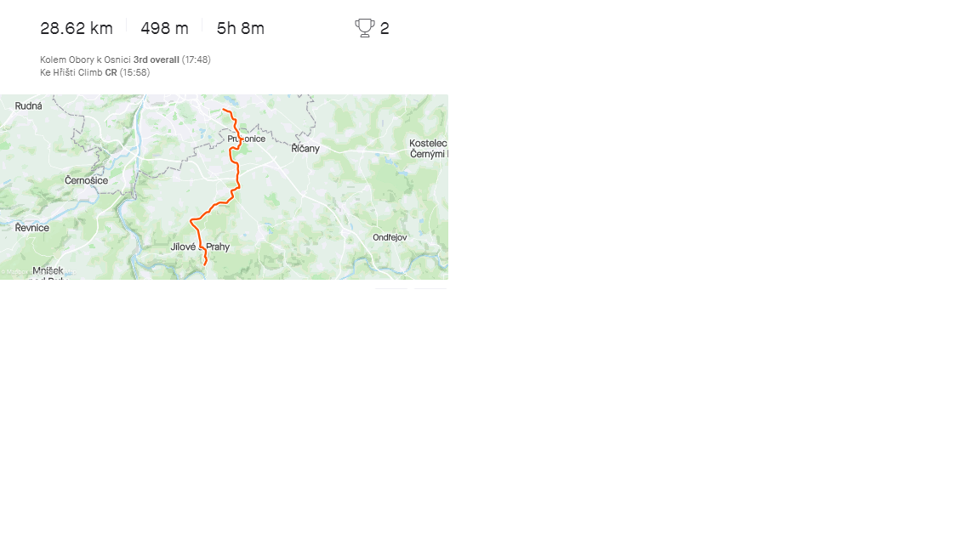Click the orange route's southern end point
This screenshot has width=980, height=551.
tap(205, 264)
